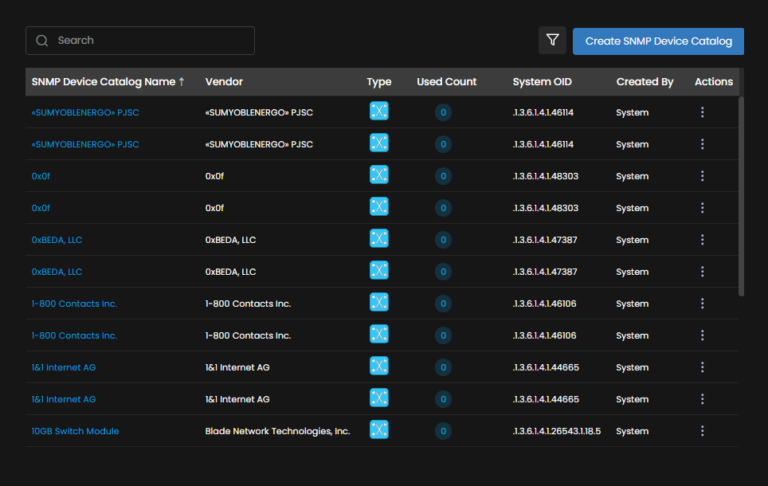Open the first 0xBEDA, LLC catalog link
Viewport: 768px width, 486px height.
[x=57, y=240]
